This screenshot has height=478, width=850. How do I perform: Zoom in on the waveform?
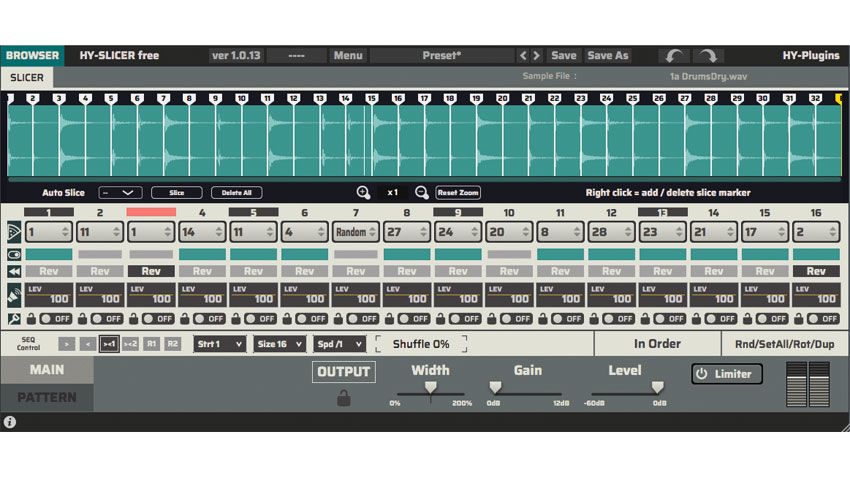[x=363, y=192]
